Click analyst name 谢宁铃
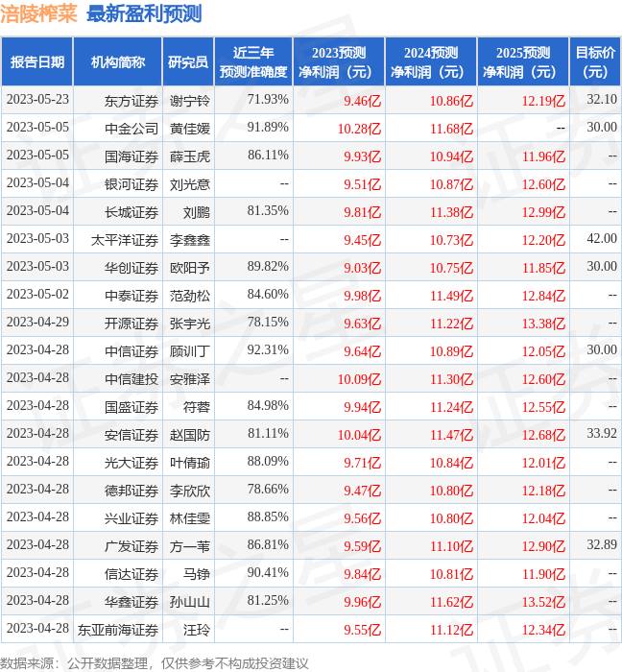 coord(190,101)
